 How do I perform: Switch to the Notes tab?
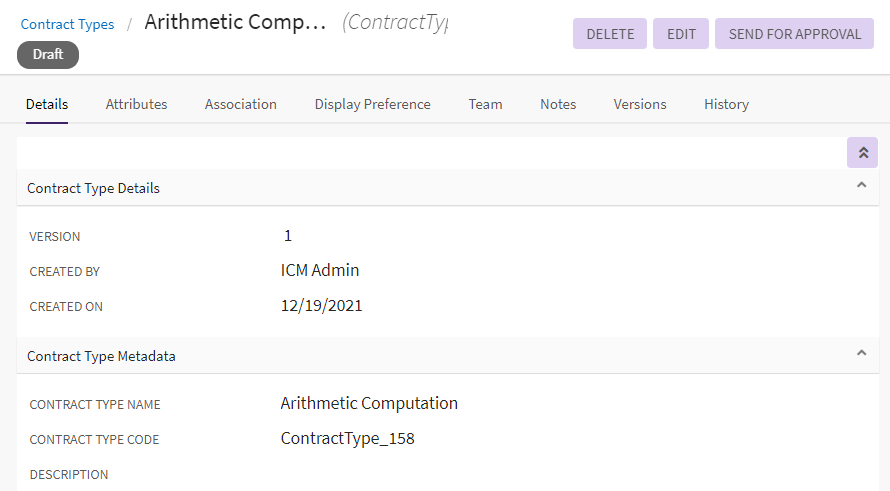pyautogui.click(x=558, y=104)
